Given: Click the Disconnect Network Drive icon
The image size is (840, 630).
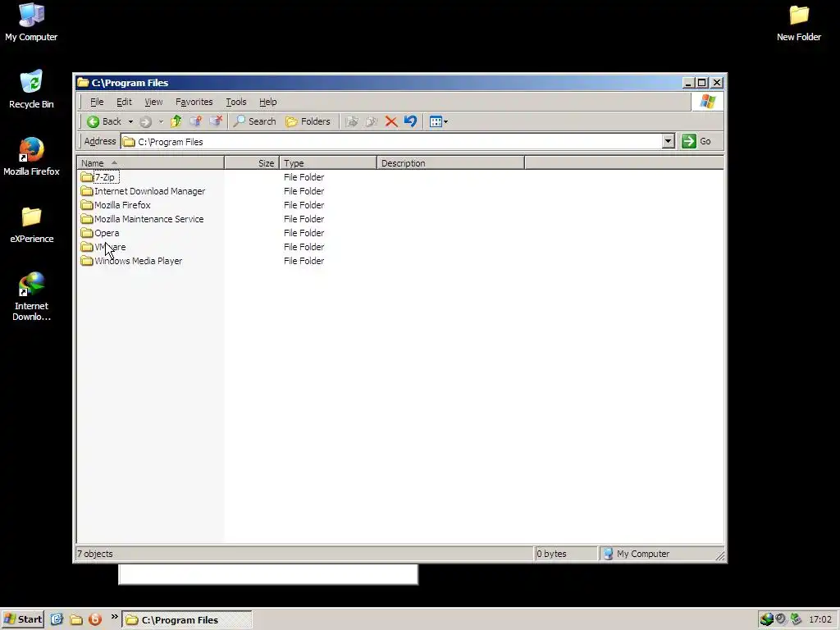Looking at the screenshot, I should (216, 121).
